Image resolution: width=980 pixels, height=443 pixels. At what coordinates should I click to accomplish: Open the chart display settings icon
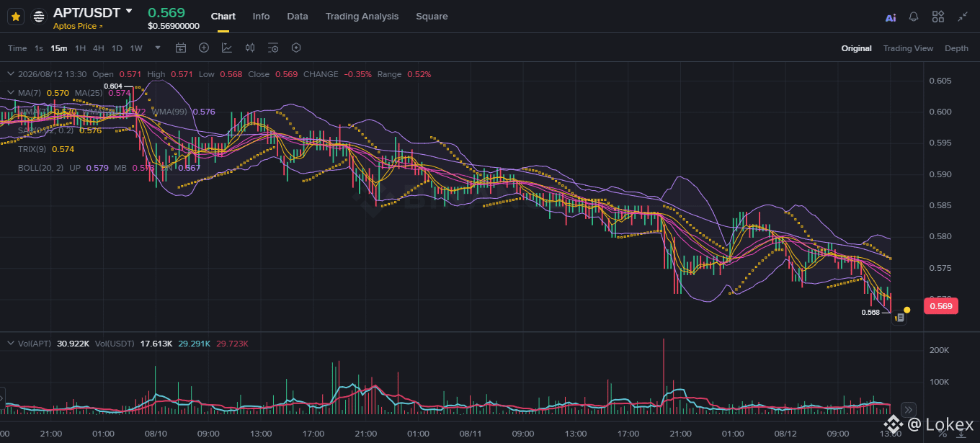273,48
